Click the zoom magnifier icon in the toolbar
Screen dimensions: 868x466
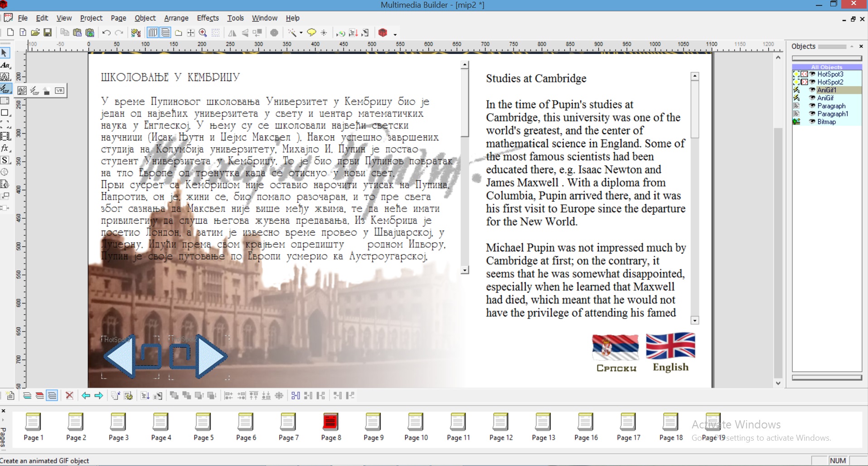(x=203, y=33)
